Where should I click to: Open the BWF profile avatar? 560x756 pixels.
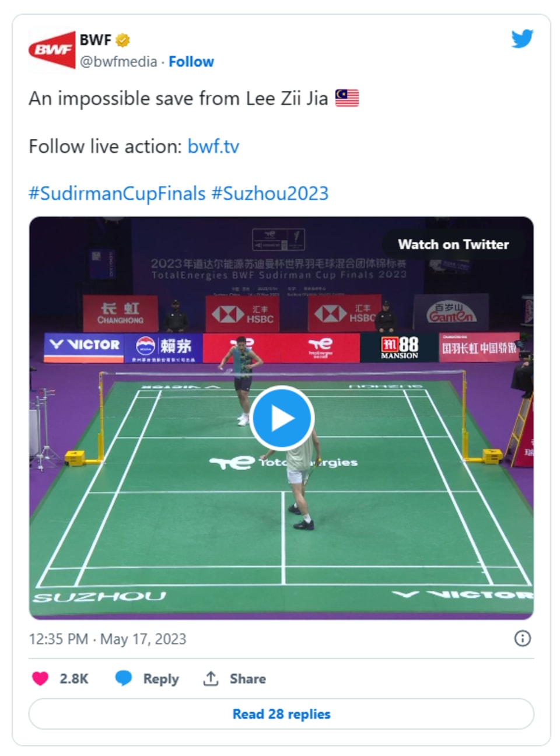point(52,50)
